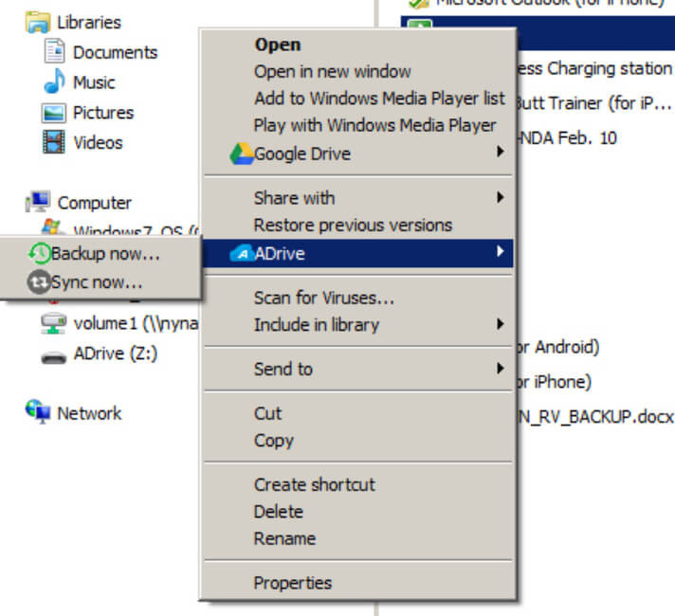Click the Libraries folder icon

[x=38, y=23]
